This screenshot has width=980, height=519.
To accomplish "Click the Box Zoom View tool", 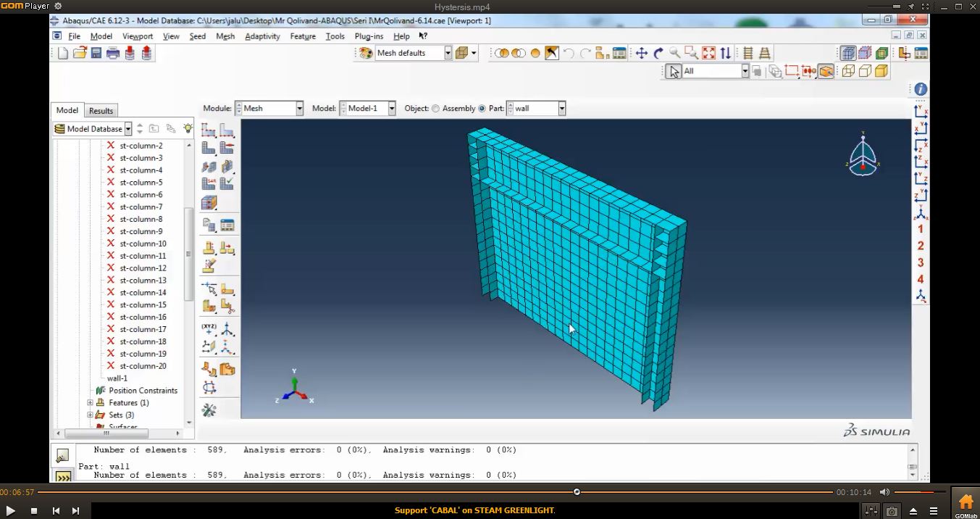I will point(691,53).
